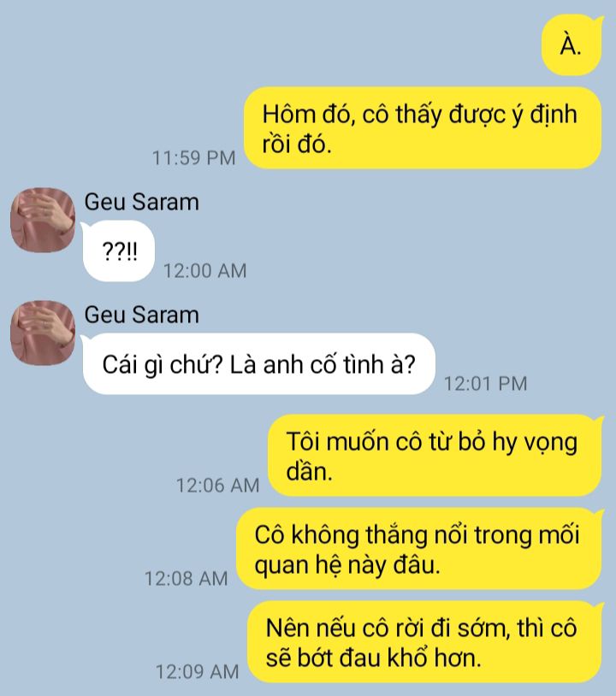The image size is (616, 696).
Task: Click the '??!!' white message bubble
Action: (x=118, y=251)
